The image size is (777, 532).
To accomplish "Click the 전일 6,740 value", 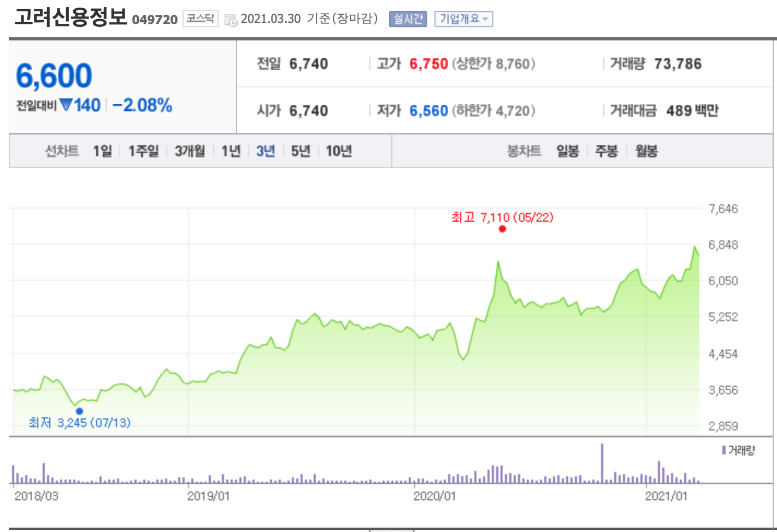I will 309,64.
